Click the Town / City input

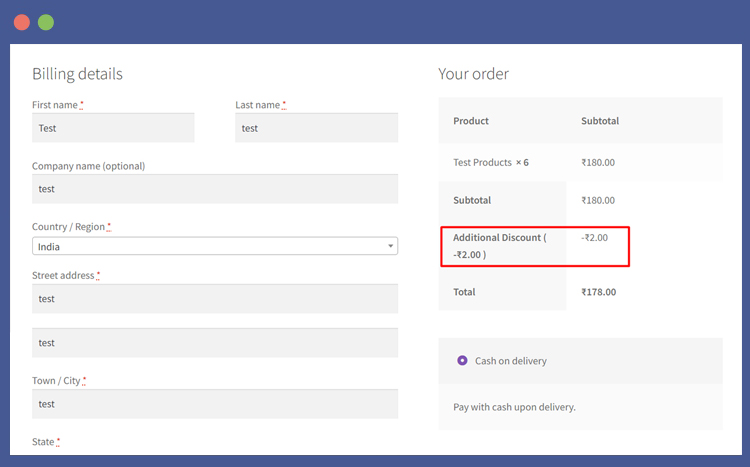click(215, 404)
